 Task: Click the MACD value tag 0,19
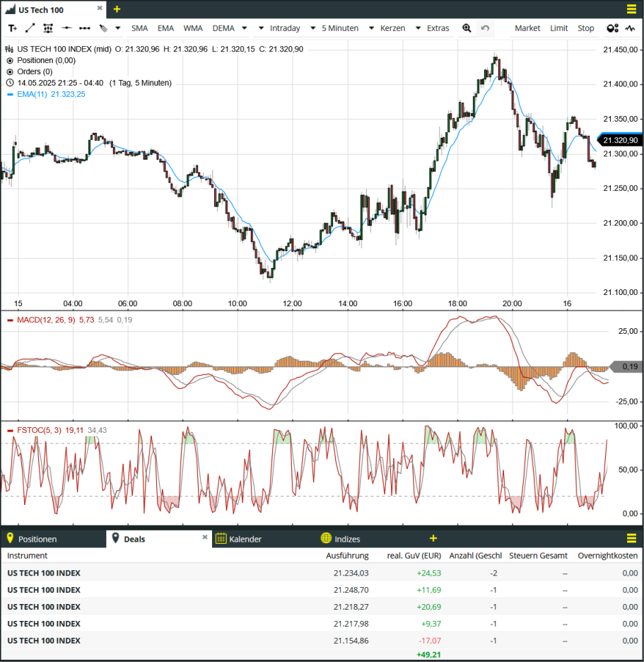pos(627,366)
